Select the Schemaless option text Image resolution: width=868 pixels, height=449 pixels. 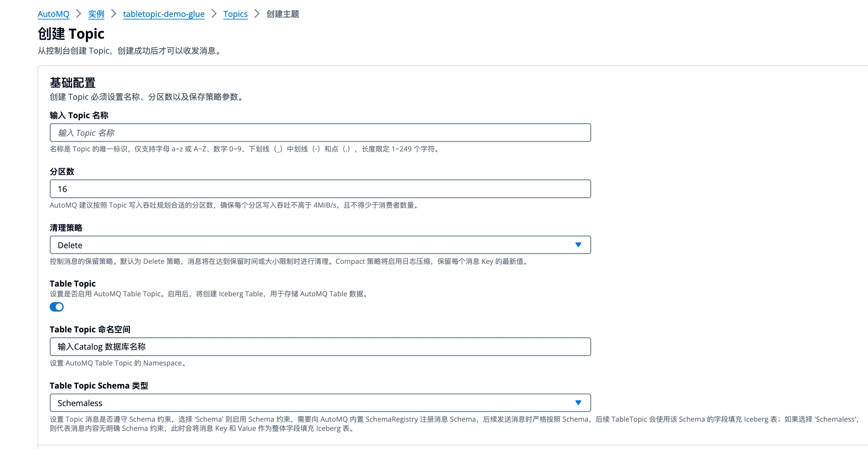coord(80,403)
